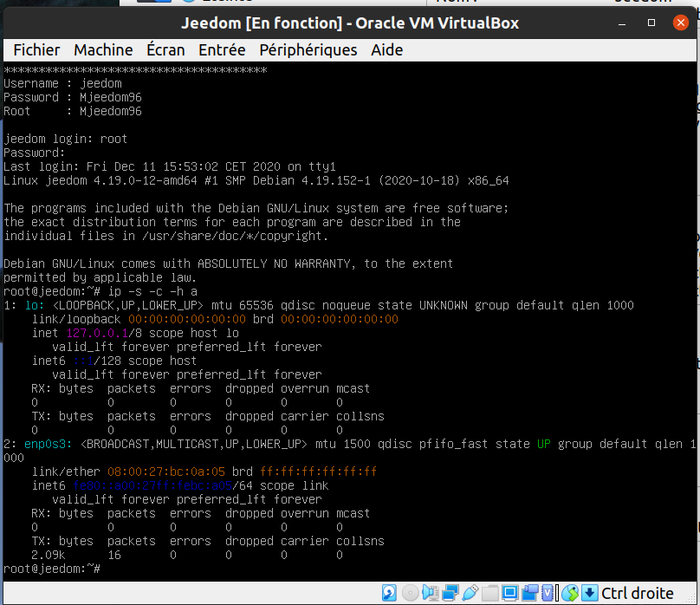Expand the Entrée menu
Screen dimensions: 700x605
click(x=222, y=50)
